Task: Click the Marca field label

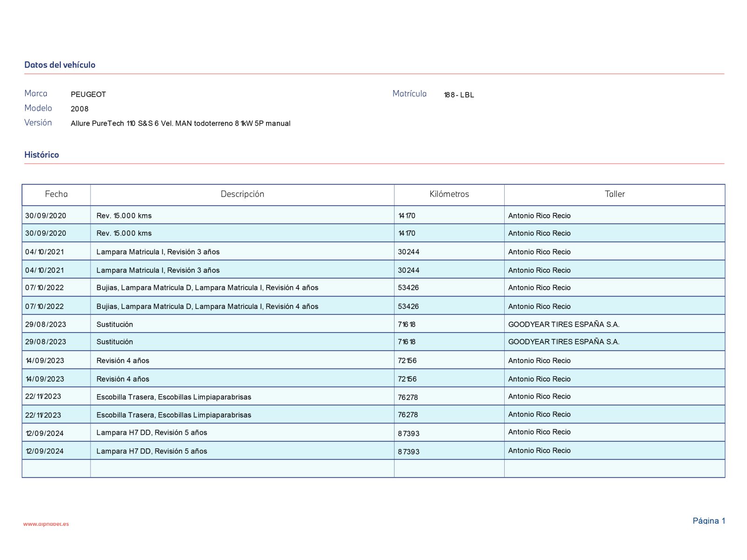Action: 36,93
